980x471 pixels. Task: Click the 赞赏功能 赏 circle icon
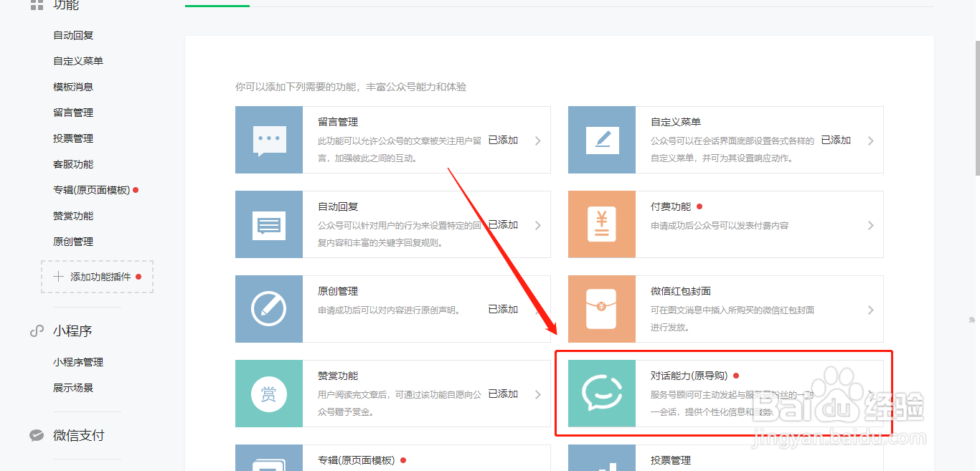[269, 394]
